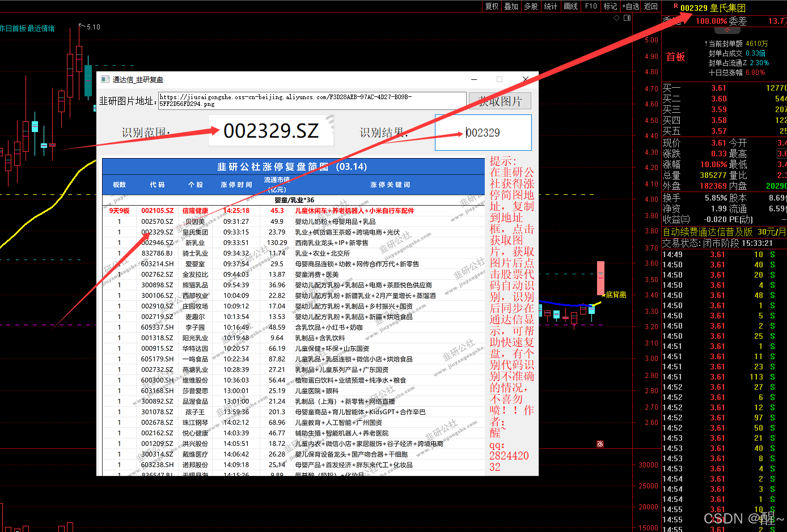Click stock code 301078.SZ row
This screenshot has height=532, width=787.
tap(158, 412)
